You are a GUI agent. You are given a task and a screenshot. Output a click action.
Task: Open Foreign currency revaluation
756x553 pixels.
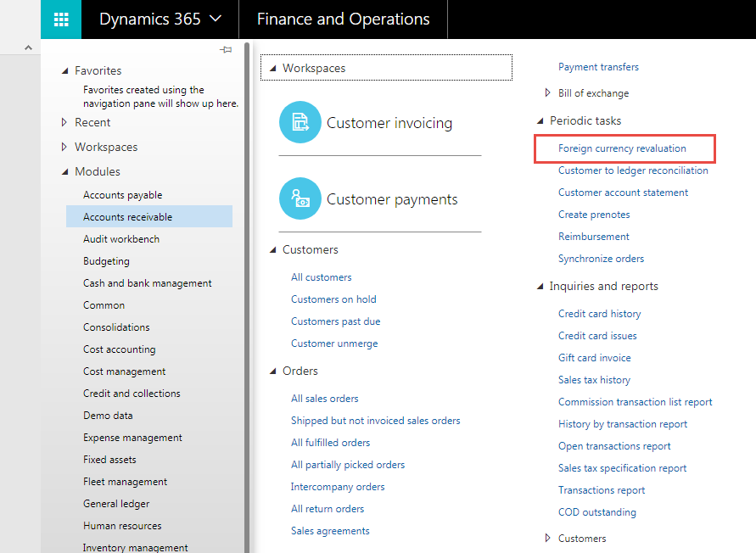coord(622,148)
